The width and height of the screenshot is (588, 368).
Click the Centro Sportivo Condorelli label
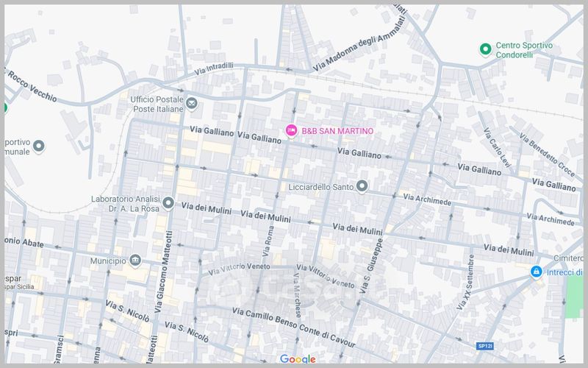(524, 50)
